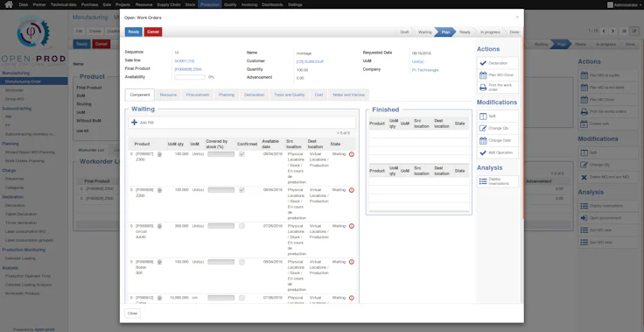
Task: Open the [P000928] Z500 final product link
Action: click(188, 69)
